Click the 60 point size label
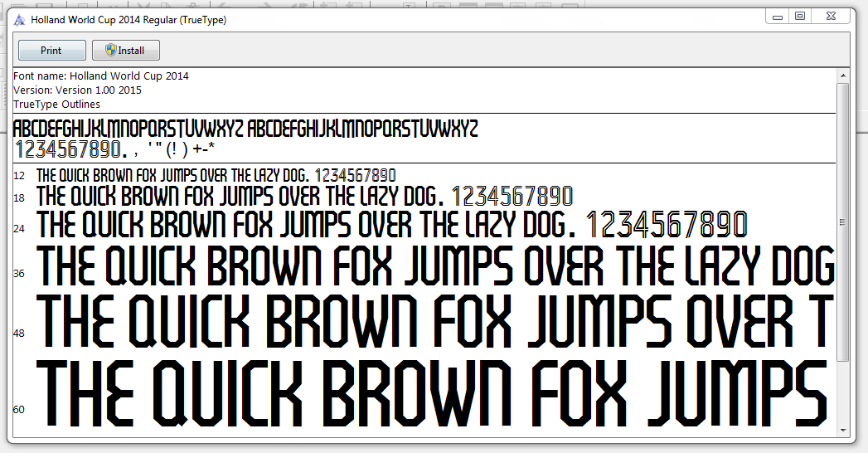868x453 pixels. [19, 410]
